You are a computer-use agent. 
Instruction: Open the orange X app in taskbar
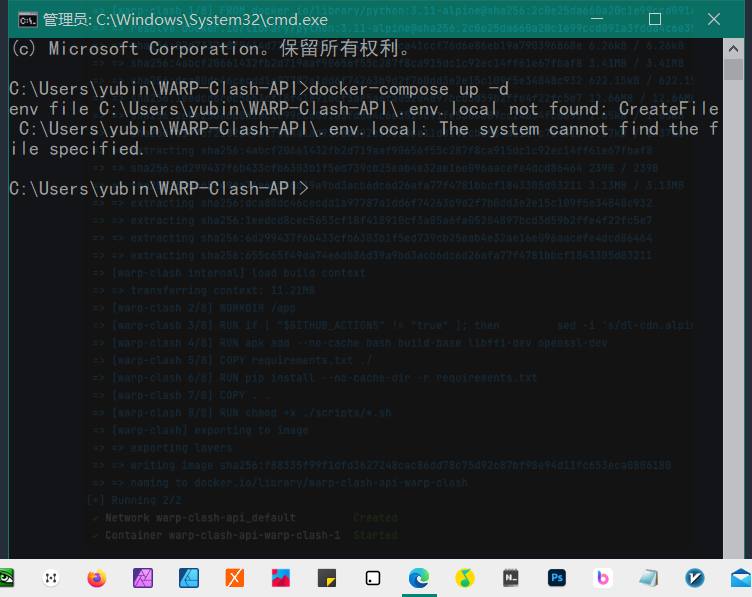[235, 578]
